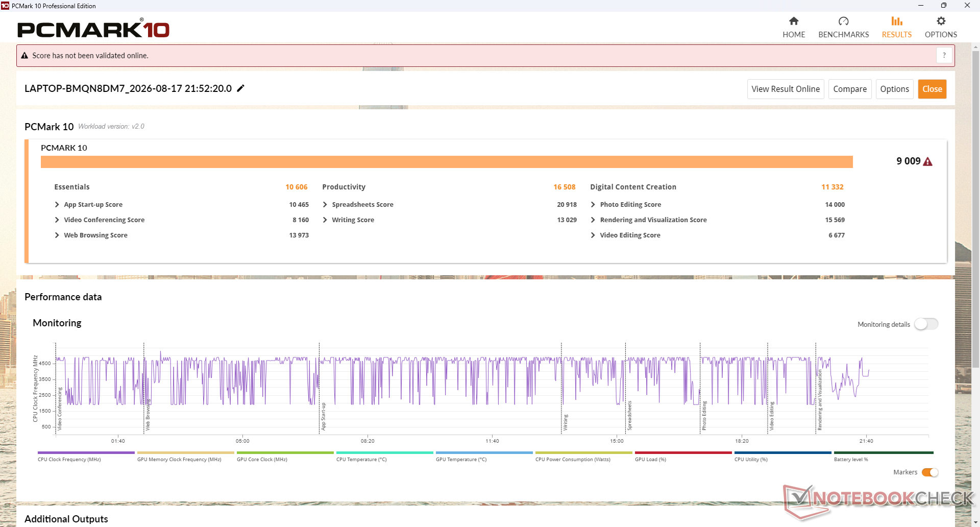The image size is (980, 527).
Task: Click the Video Editing chart marker
Action: 771,416
